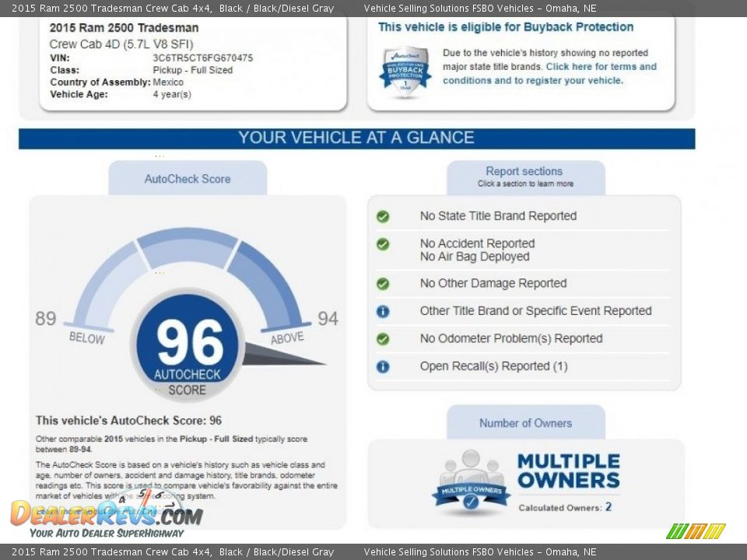Click the AutoCheck Buyback Protection shield badge

[x=405, y=72]
